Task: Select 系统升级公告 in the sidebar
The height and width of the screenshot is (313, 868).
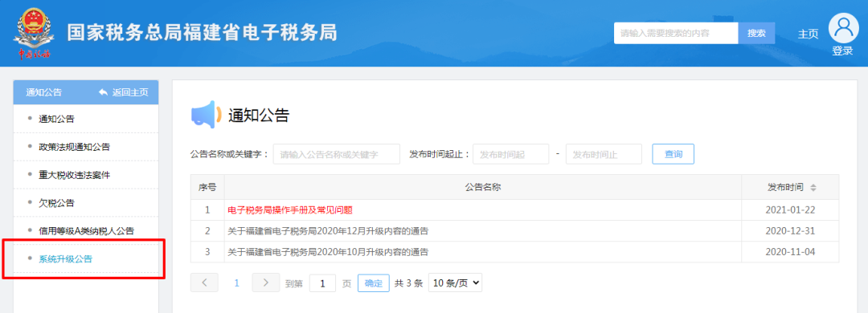Action: coord(65,258)
